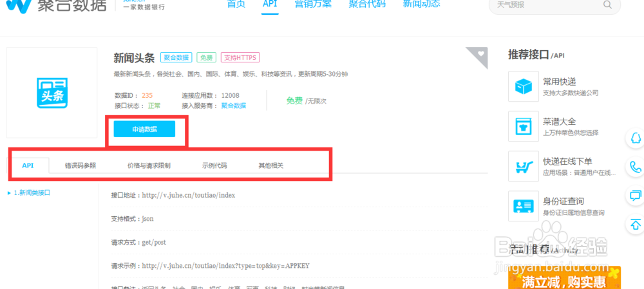The image size is (644, 289).
Task: Click the heart favorite corner icon
Action: [480, 54]
